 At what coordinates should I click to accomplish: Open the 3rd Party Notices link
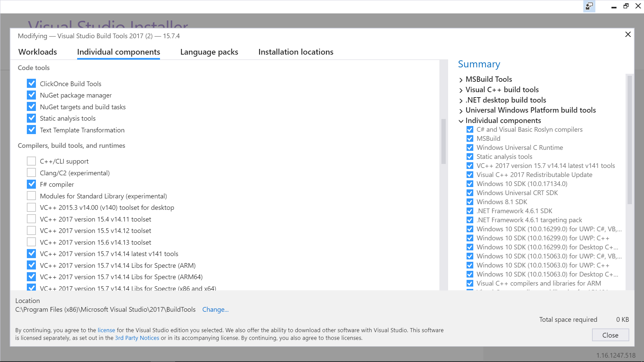click(137, 338)
